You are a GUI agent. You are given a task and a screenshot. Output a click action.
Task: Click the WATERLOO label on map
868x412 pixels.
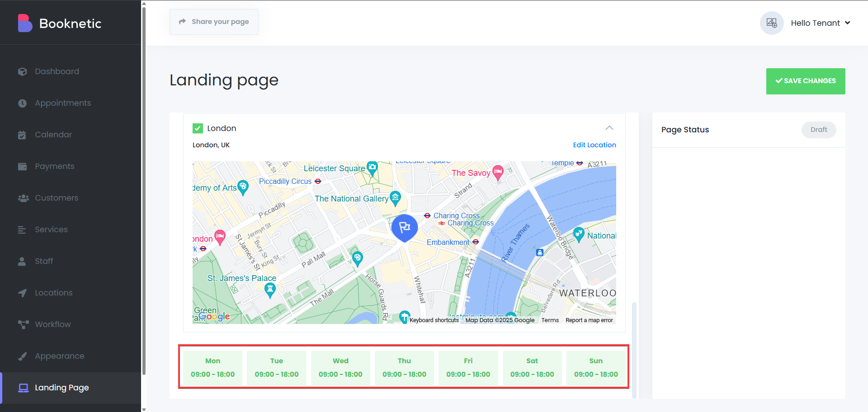click(x=587, y=293)
